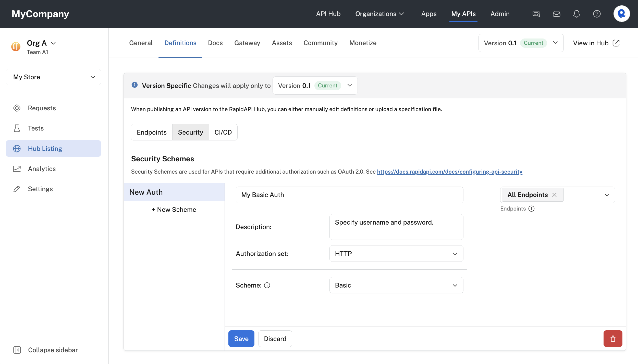
Task: Click the My Basic Auth name input field
Action: (349, 195)
